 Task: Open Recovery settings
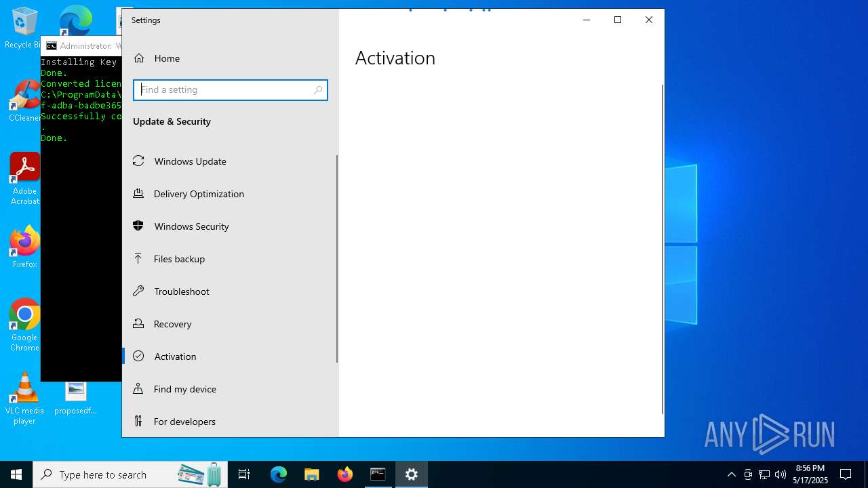[229, 324]
